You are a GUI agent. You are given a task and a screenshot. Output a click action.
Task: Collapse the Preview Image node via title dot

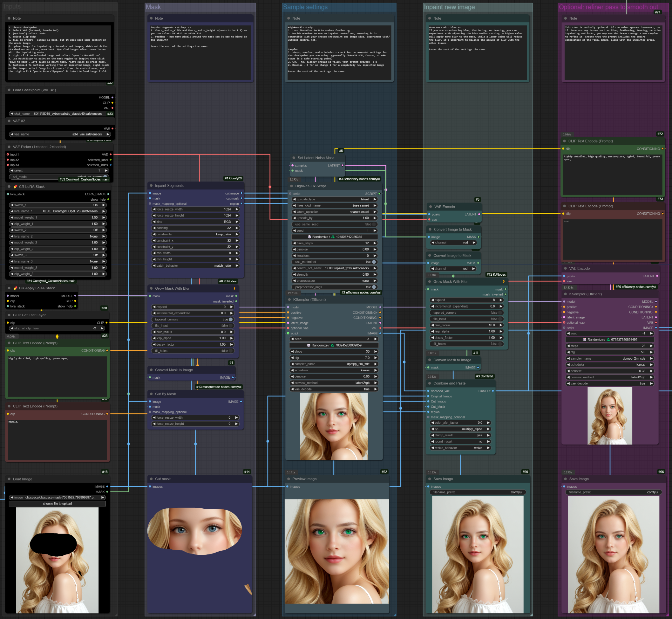click(x=288, y=479)
